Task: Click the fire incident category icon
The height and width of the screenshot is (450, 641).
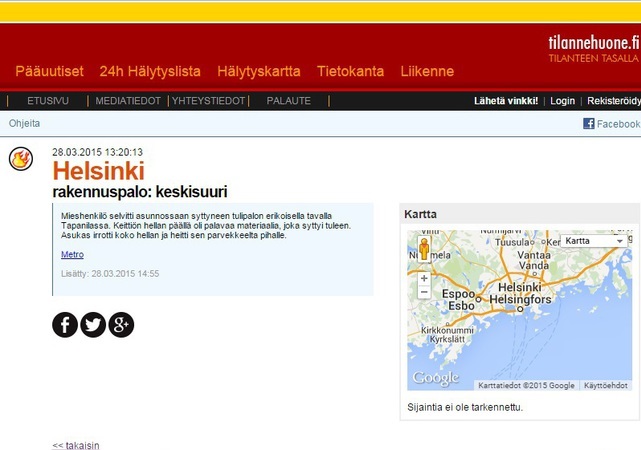Action: click(21, 159)
